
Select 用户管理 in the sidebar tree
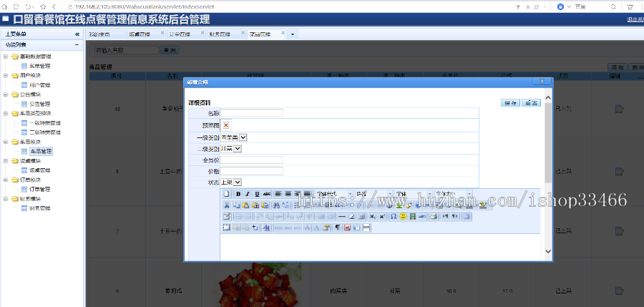pos(40,85)
